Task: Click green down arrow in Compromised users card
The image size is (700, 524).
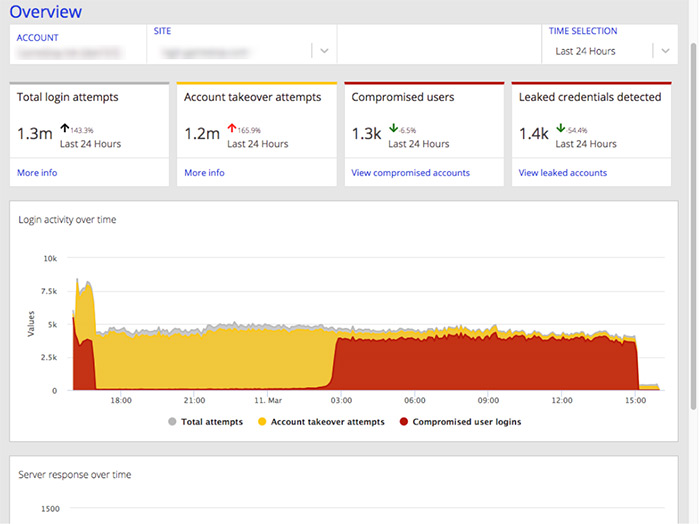Action: click(x=393, y=128)
